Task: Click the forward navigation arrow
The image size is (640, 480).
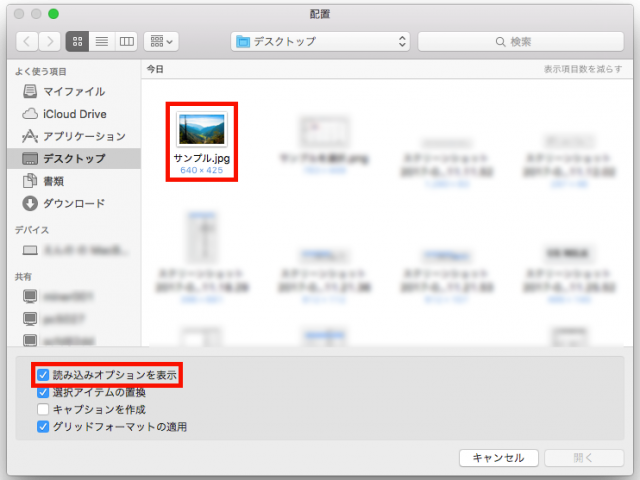Action: pos(49,41)
